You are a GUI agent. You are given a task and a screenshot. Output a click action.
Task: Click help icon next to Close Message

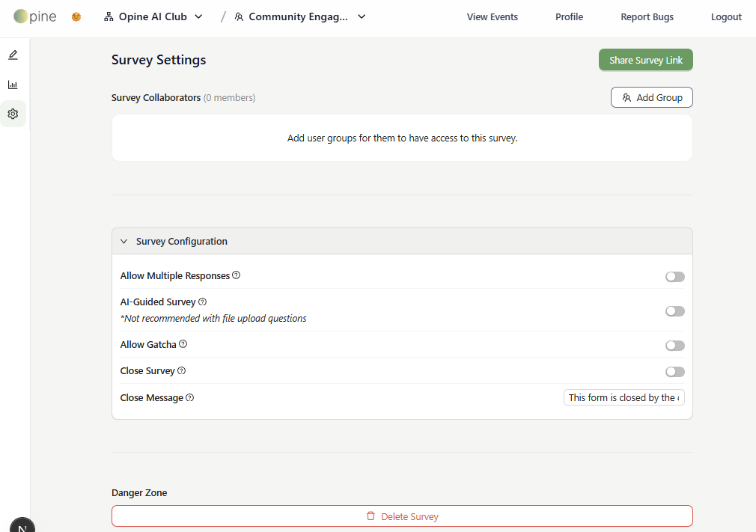point(190,397)
